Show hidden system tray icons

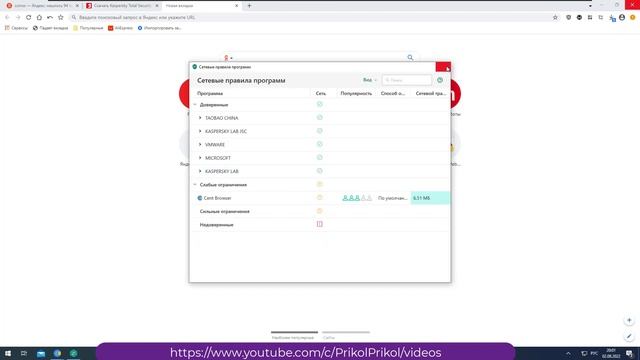coord(568,353)
